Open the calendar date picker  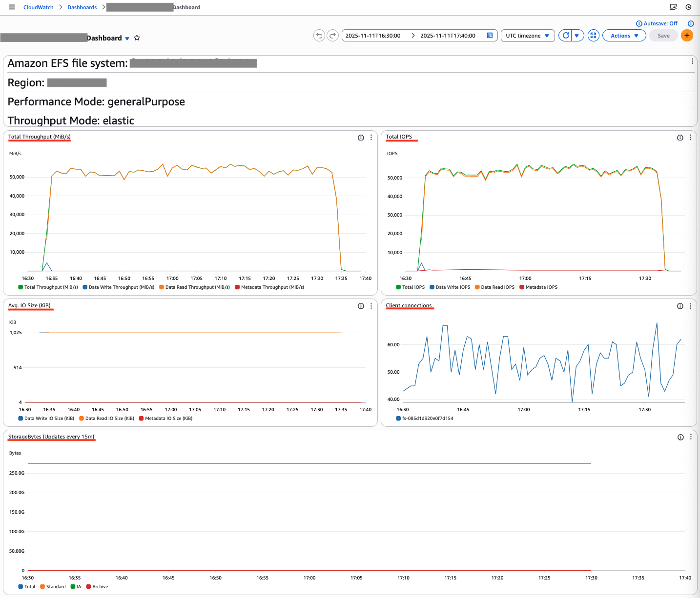pyautogui.click(x=490, y=35)
